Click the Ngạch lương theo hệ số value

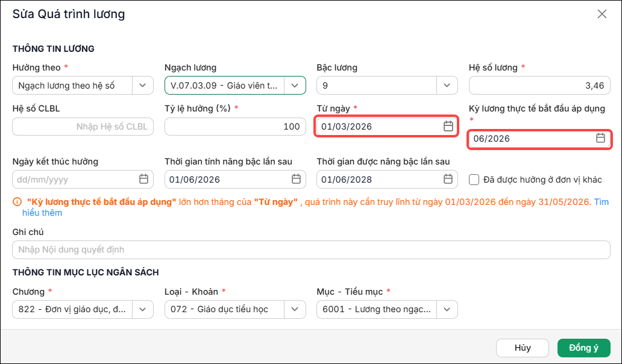pos(67,86)
